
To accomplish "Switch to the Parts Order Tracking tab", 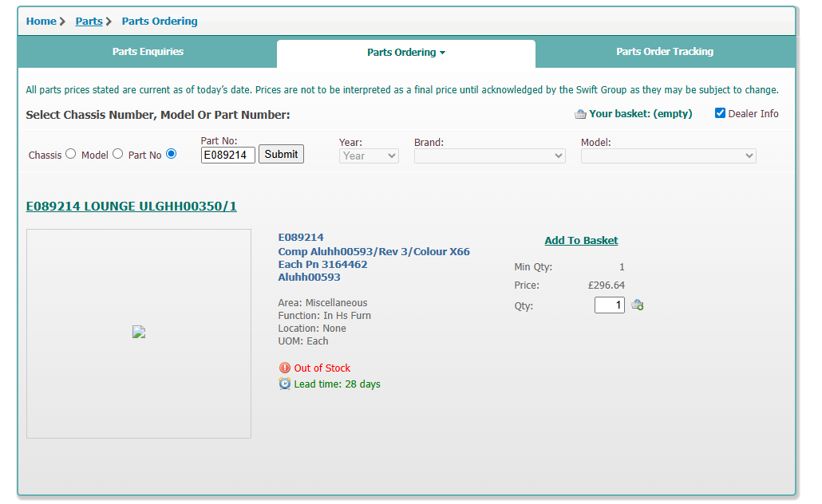I will [x=665, y=51].
